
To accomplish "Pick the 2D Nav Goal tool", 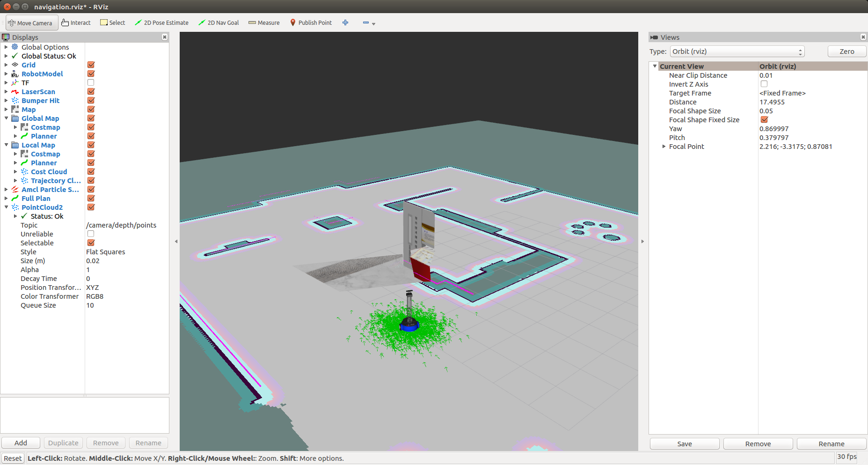I will coord(219,23).
